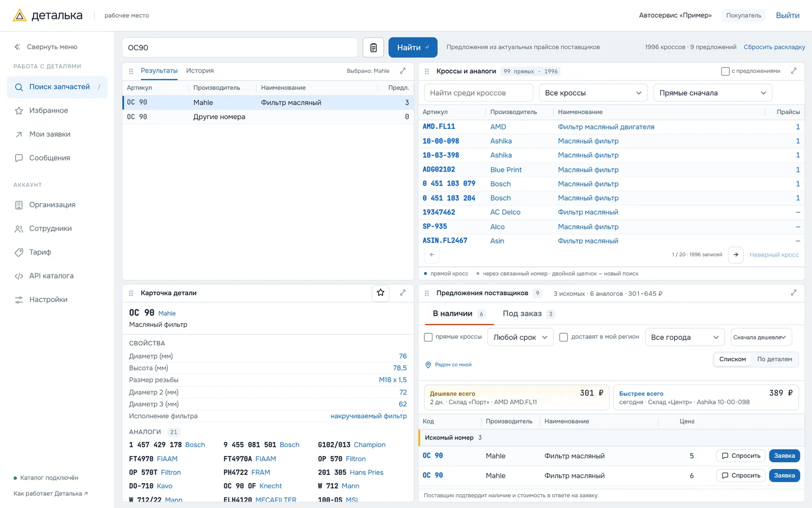Open Сообщения in the sidebar
Image resolution: width=812 pixels, height=508 pixels.
click(x=57, y=158)
